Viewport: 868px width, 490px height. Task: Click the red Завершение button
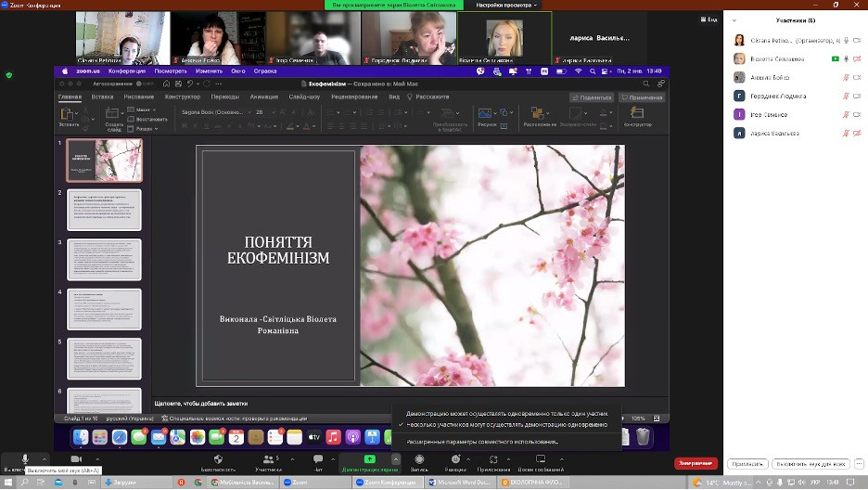point(695,463)
